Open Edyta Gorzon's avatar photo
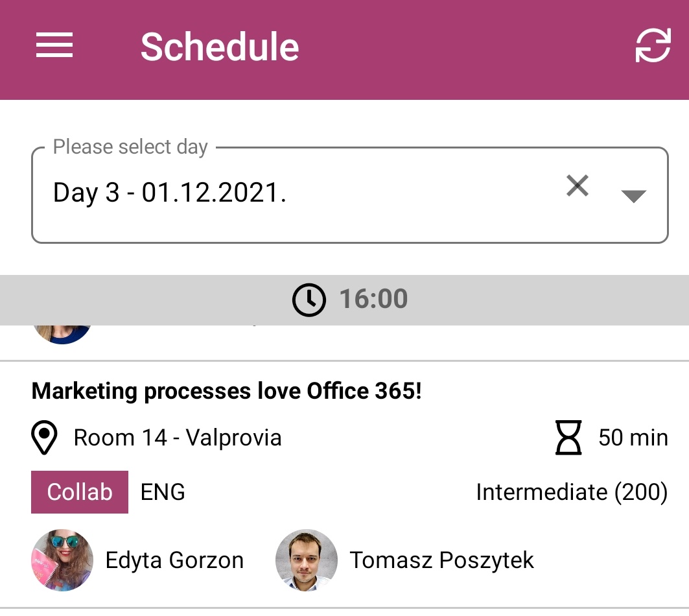Screen dimensions: 689x616 tap(62, 560)
